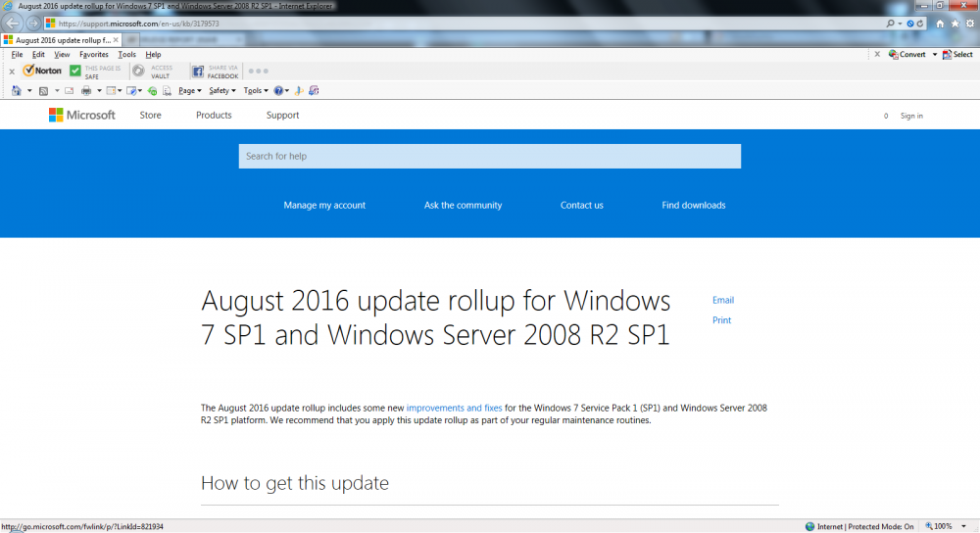This screenshot has width=980, height=533.
Task: Click the search magnifier in address bar
Action: coord(890,24)
